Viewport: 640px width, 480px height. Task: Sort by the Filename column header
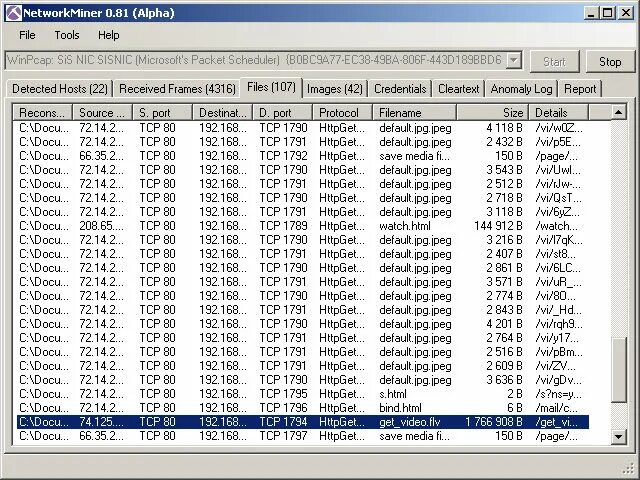pyautogui.click(x=414, y=112)
